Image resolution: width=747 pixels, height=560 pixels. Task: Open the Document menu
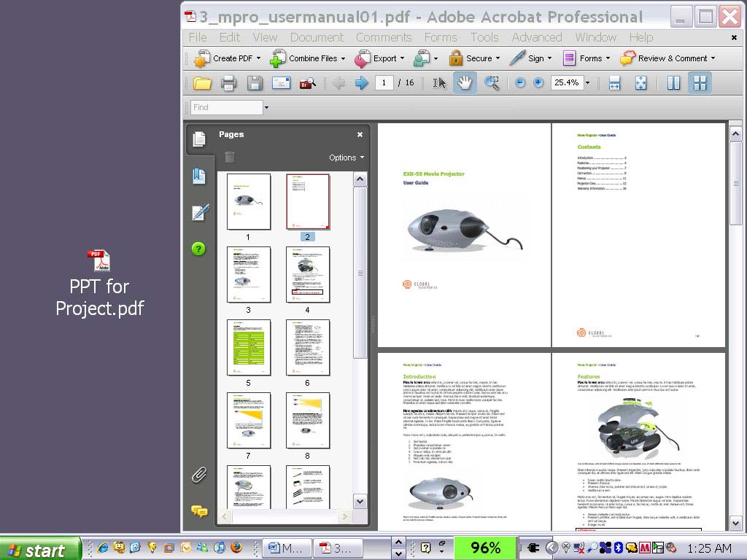pos(317,37)
